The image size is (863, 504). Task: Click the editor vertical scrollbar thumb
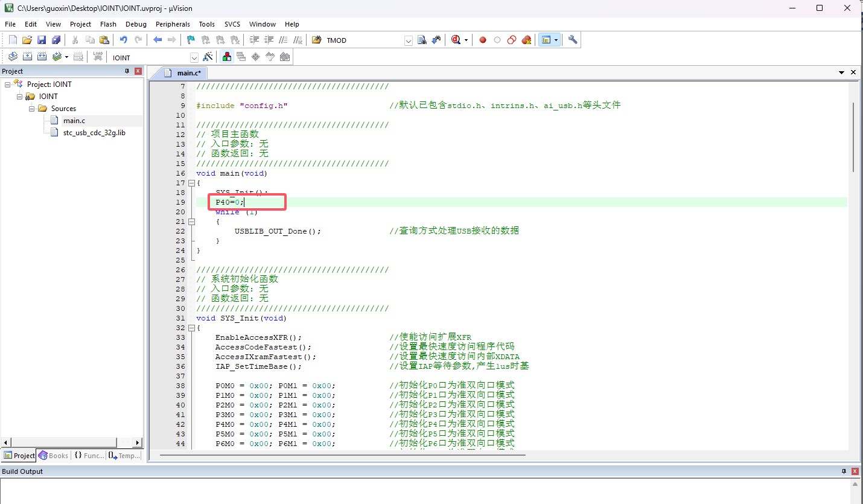(x=853, y=136)
